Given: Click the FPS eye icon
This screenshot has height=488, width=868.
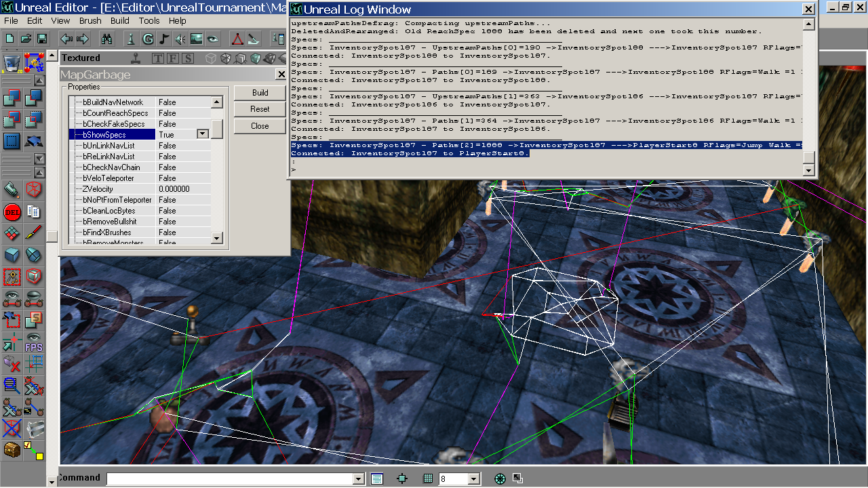Looking at the screenshot, I should [33, 343].
